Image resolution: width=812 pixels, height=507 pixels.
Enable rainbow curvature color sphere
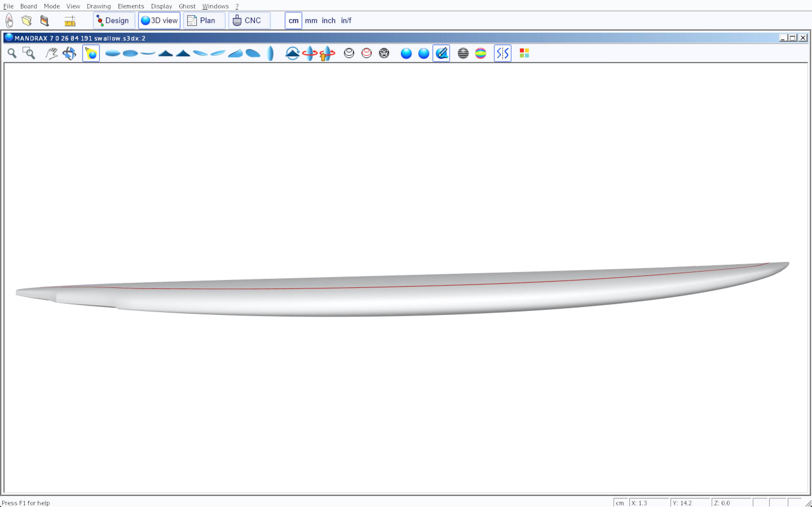480,53
